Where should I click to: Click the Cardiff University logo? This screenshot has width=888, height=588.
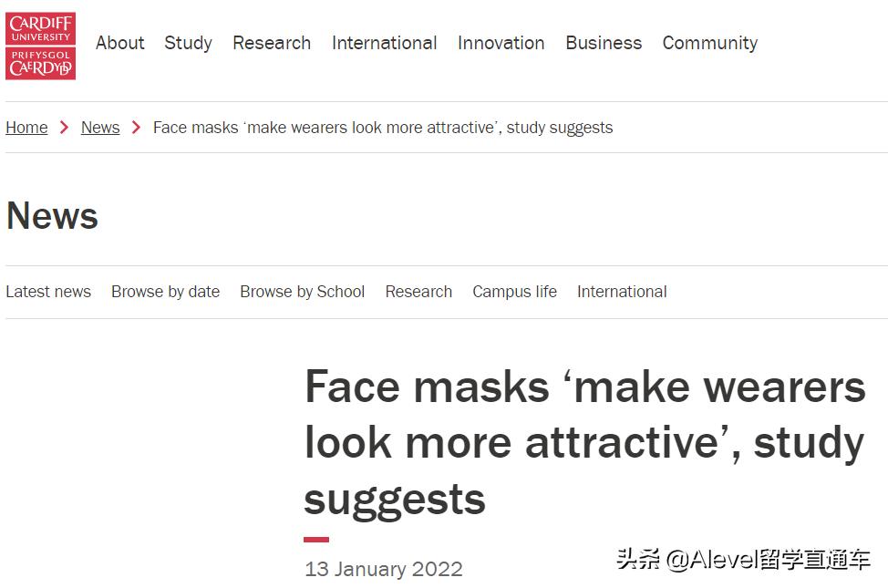[41, 46]
